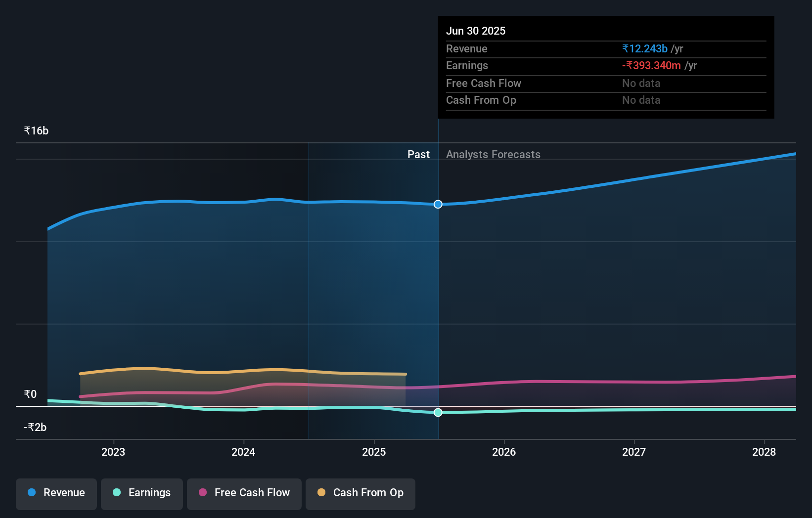Toggle the Earnings series in the legend
Screen dimensions: 812x518
click(x=142, y=494)
